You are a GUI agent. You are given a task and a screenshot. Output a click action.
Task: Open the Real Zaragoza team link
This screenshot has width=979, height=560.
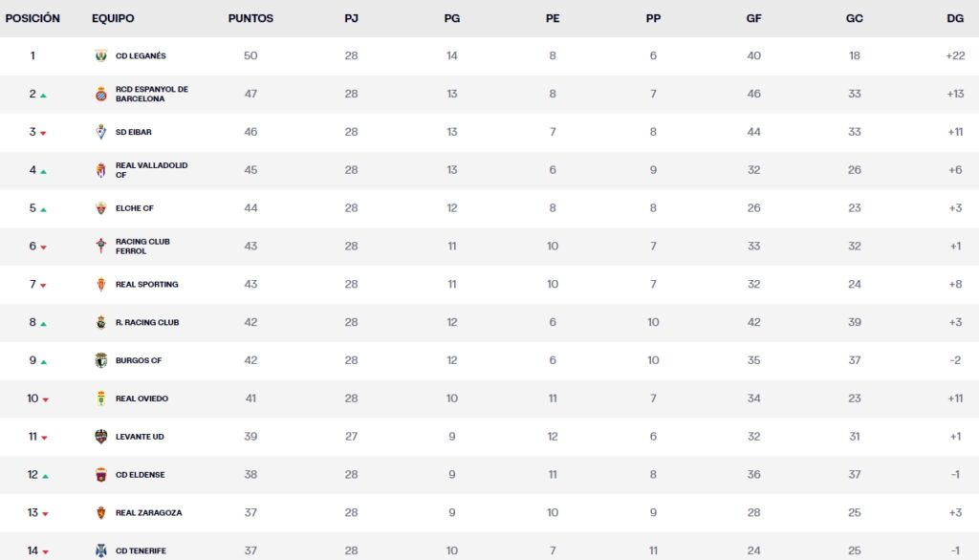[148, 513]
